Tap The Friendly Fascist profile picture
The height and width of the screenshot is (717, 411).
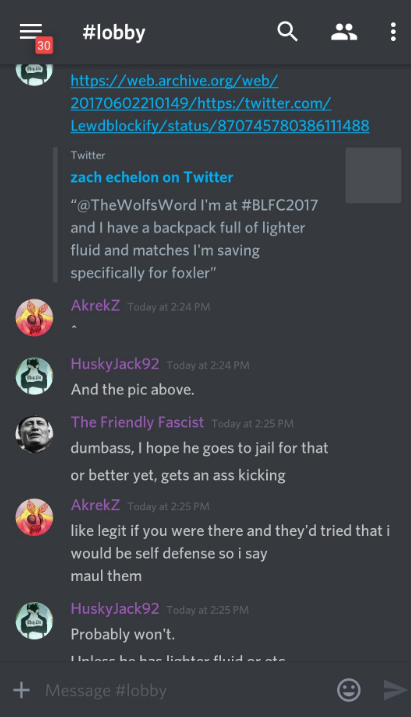tap(34, 434)
